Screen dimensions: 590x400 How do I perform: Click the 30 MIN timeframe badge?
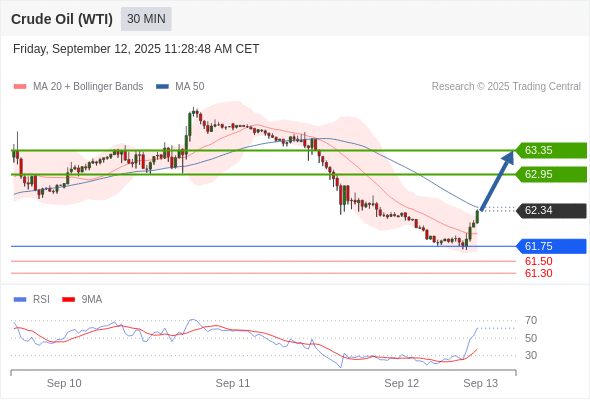146,19
